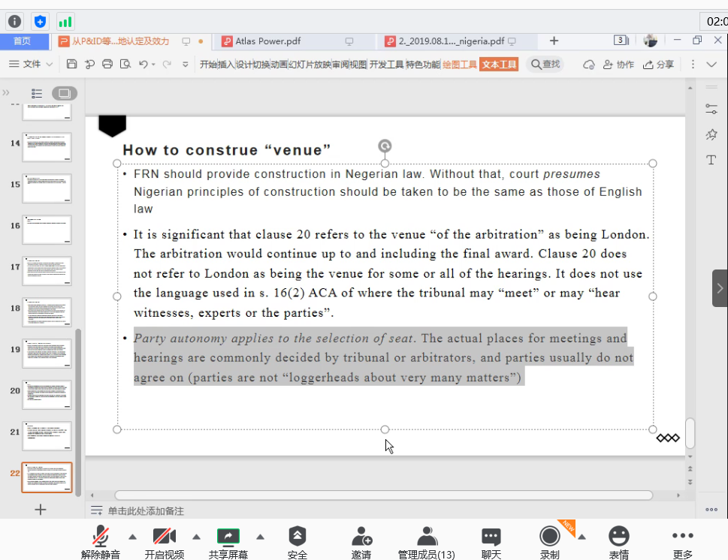Viewport: 728px width, 560px height.
Task: Switch to the Atlas Power.pdf tab
Action: (x=267, y=41)
